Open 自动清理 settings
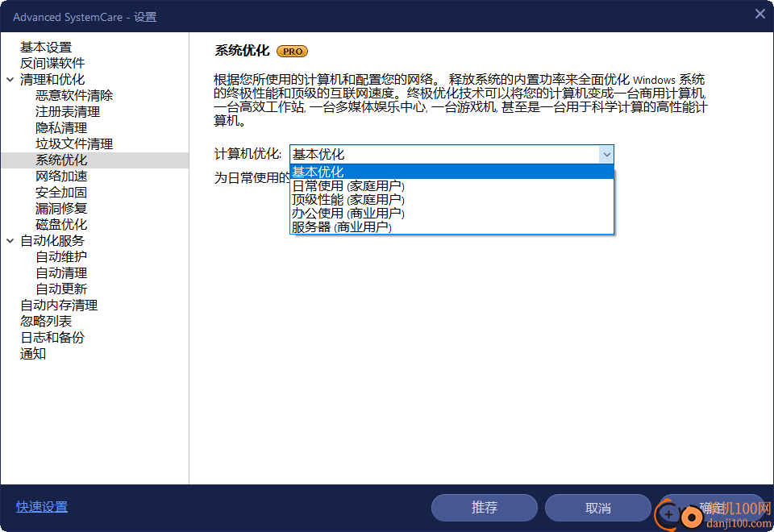This screenshot has height=532, width=774. coord(61,273)
